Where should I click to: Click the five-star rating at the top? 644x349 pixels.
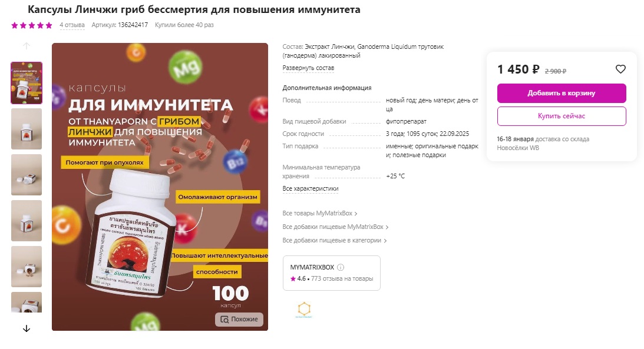[x=32, y=25]
